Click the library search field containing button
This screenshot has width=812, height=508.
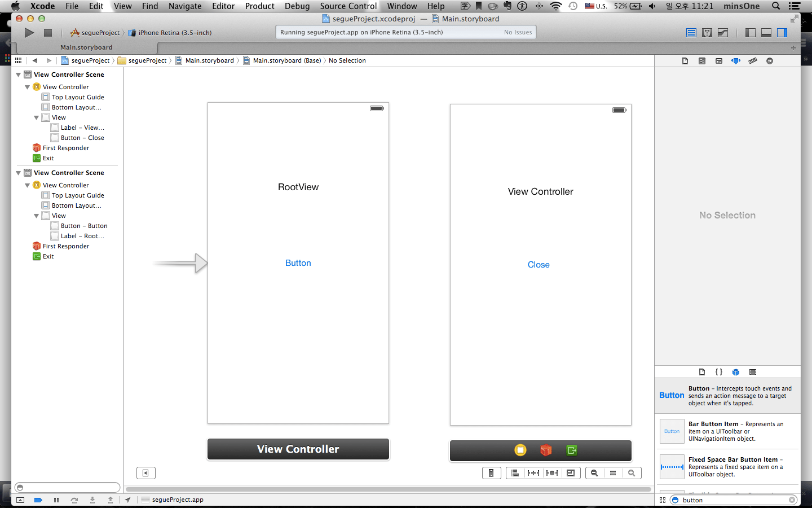[x=734, y=500]
